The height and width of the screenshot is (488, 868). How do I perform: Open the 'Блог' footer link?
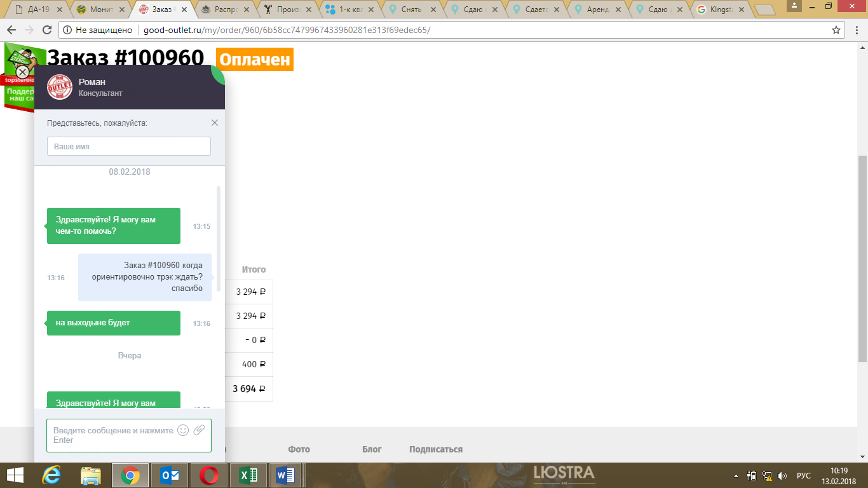pos(372,449)
